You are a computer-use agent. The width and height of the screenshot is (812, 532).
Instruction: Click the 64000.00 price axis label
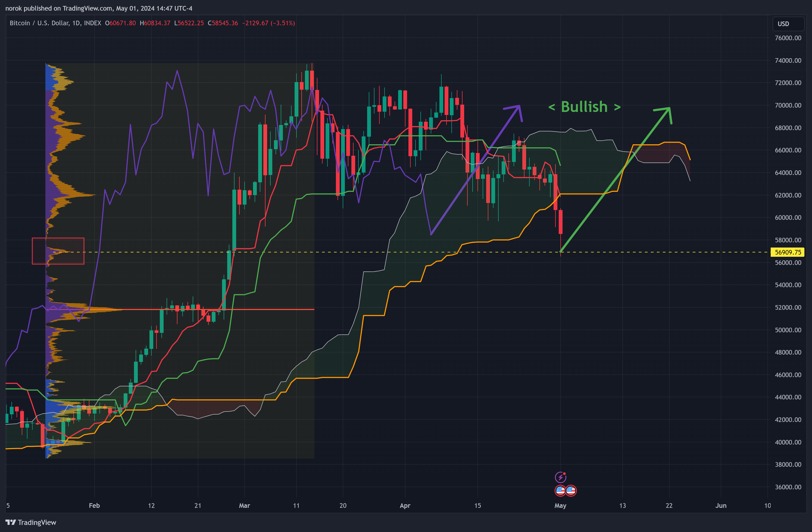coord(788,173)
